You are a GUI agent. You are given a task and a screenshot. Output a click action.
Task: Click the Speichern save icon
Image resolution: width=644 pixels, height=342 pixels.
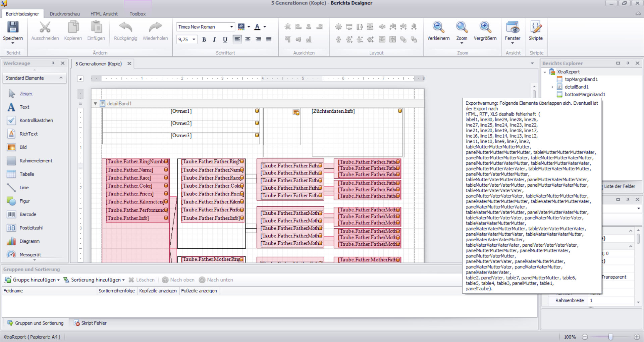[x=13, y=28]
